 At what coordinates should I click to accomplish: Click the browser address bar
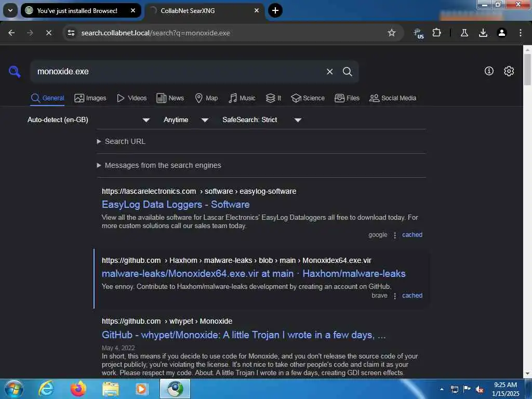(x=231, y=33)
